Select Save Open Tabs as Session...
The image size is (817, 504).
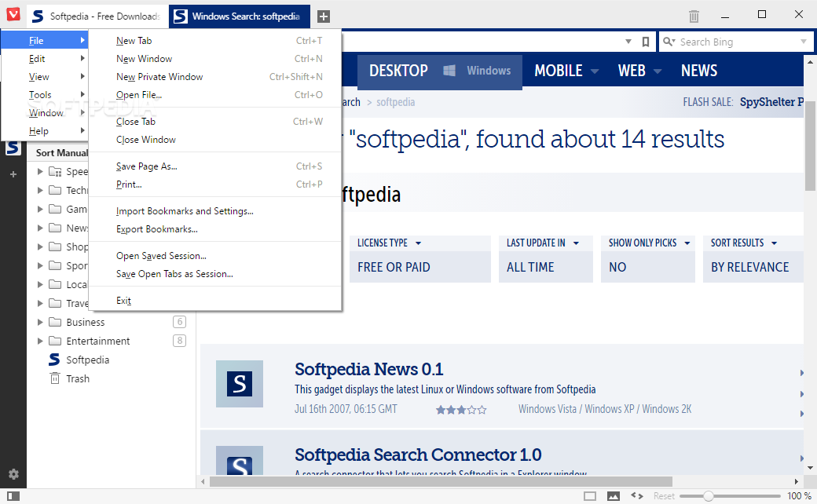point(215,274)
